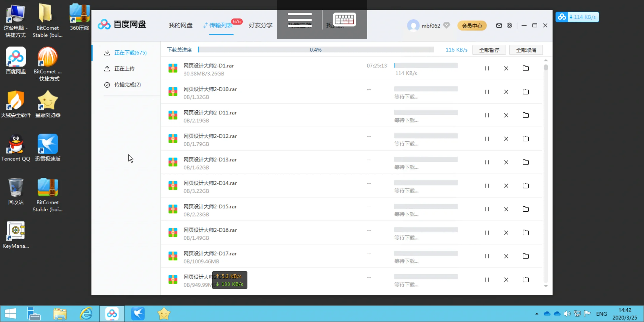Screen dimensions: 644x322
Task: Pause the 网页设计大师2-D1.rar download
Action: tap(487, 68)
